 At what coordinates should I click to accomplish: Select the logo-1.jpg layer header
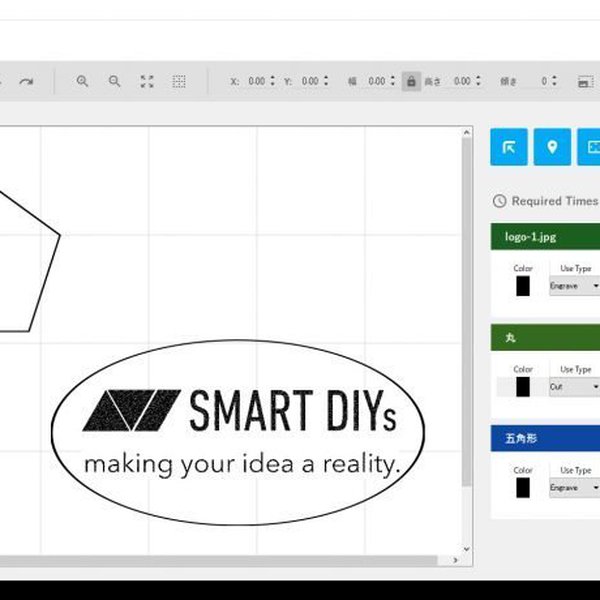pyautogui.click(x=545, y=237)
